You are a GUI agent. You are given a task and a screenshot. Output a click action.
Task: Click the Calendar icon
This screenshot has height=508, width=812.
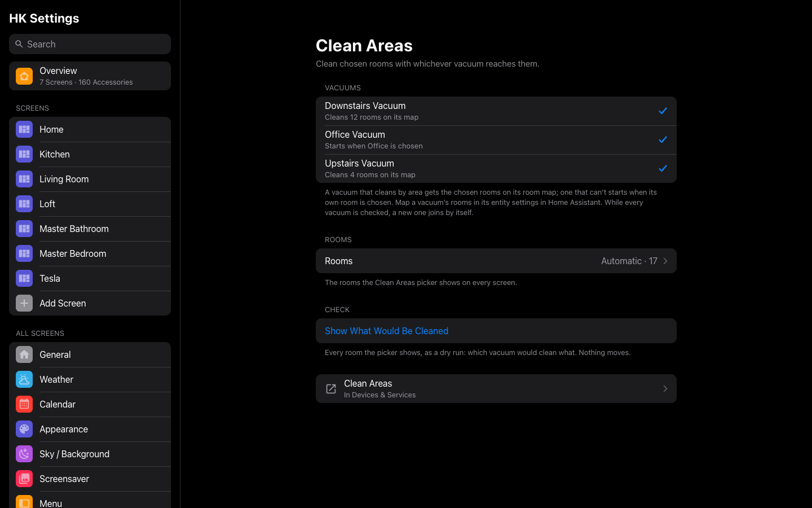[x=24, y=404]
